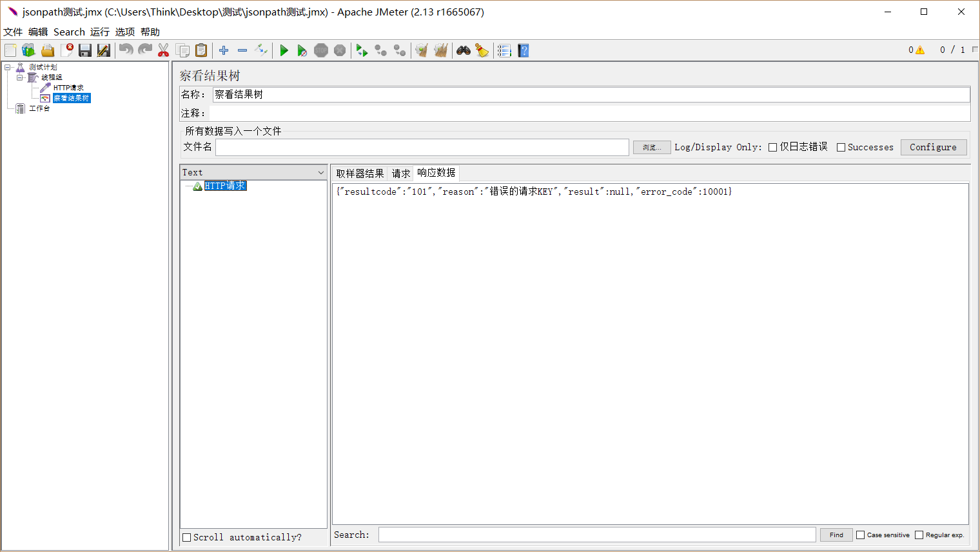Click the Remote Stop All icon
980x552 pixels.
[x=381, y=50]
